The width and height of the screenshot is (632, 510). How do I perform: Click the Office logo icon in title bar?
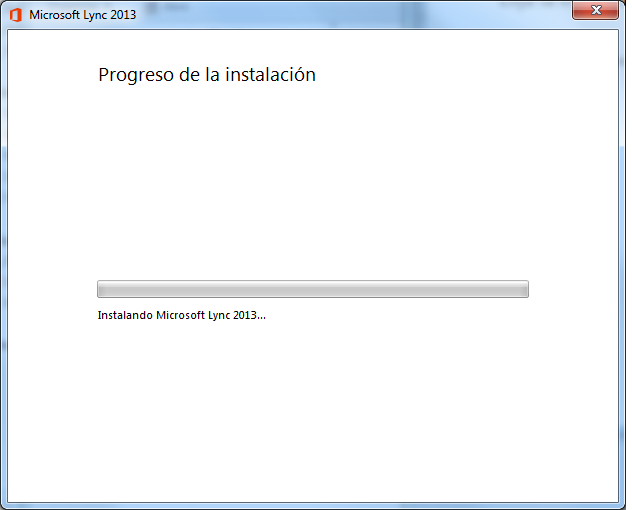16,15
